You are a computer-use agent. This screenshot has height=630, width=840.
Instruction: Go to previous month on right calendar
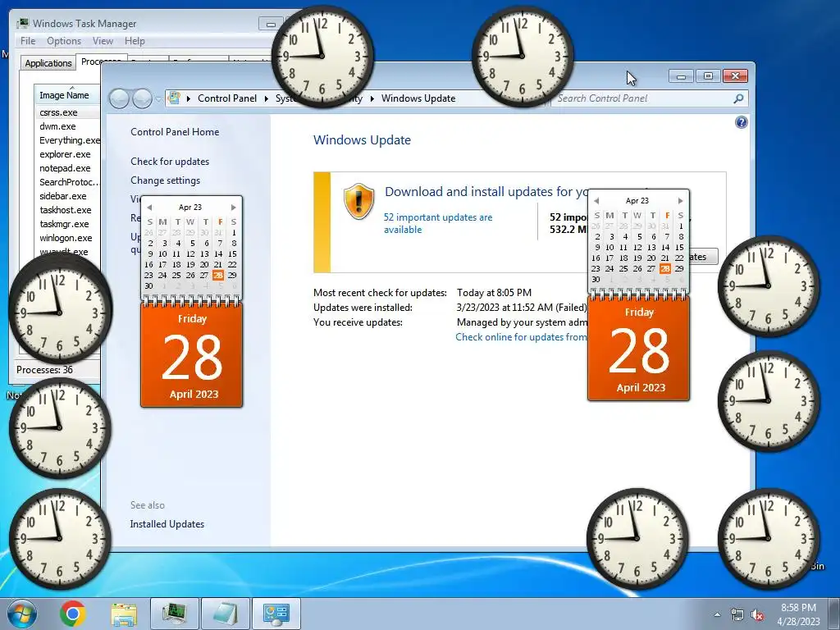click(x=596, y=201)
